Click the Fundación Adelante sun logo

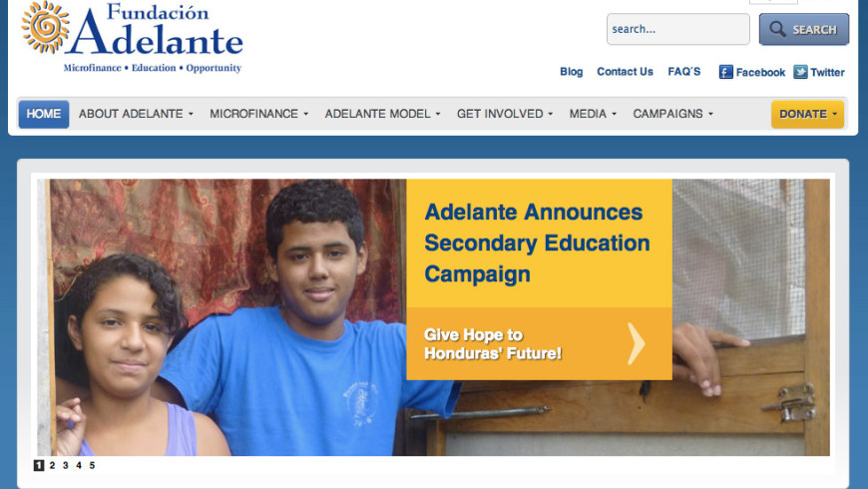click(45, 28)
